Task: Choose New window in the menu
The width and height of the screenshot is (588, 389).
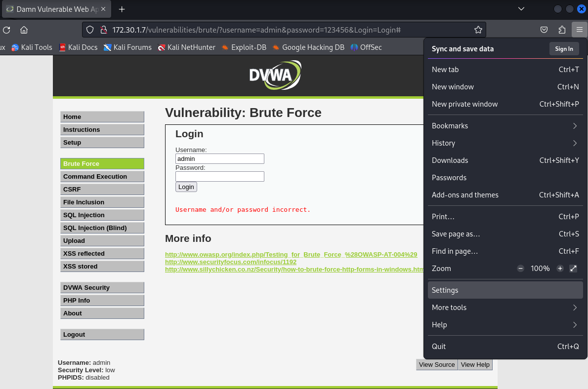Action: click(x=505, y=86)
